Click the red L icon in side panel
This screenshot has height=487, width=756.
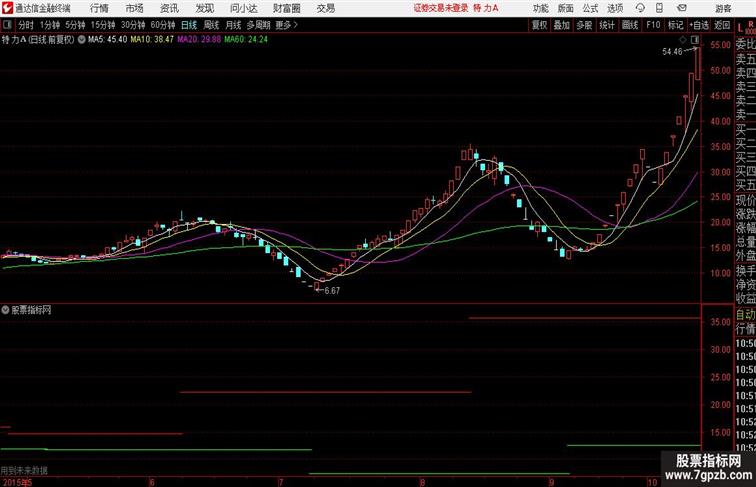click(740, 28)
